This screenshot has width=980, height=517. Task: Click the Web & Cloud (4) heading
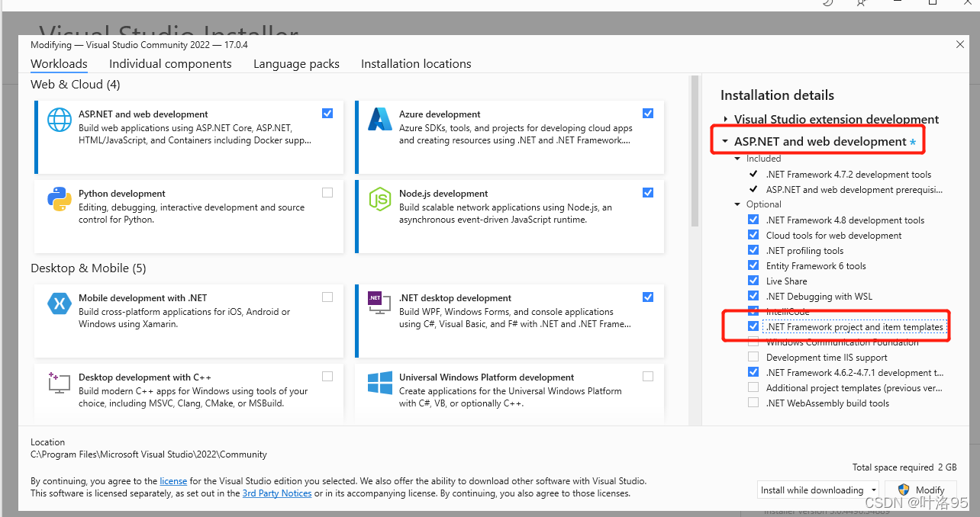point(75,85)
